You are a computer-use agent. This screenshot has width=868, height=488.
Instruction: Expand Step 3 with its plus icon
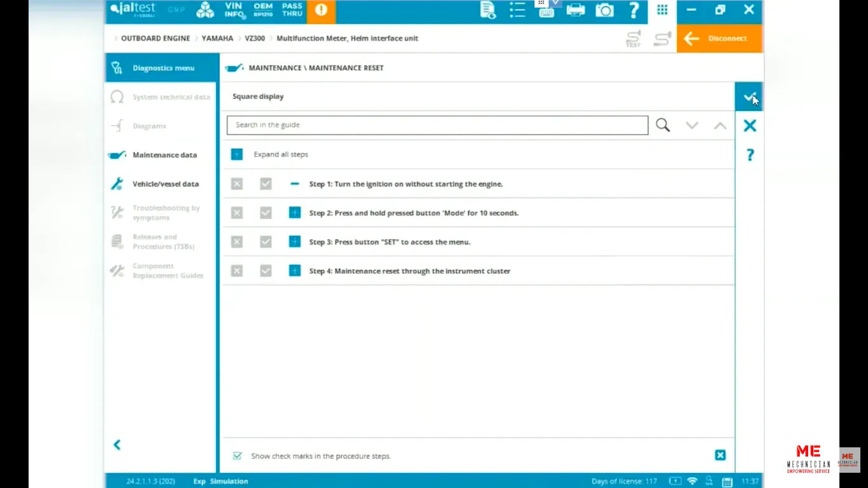(x=294, y=241)
